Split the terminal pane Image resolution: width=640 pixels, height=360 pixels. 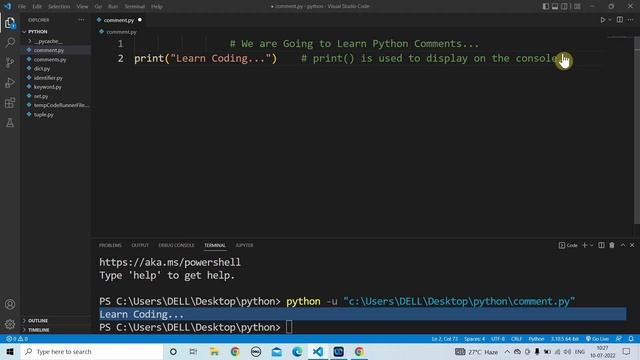click(601, 245)
